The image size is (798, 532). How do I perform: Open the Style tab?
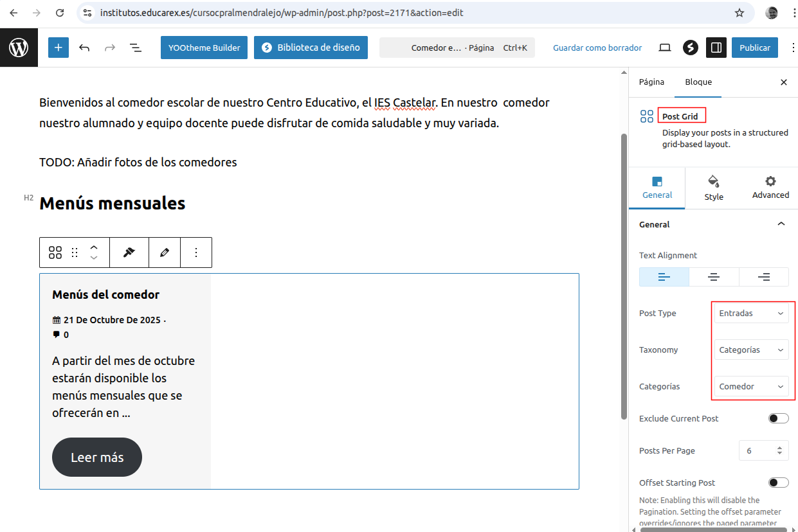tap(714, 189)
